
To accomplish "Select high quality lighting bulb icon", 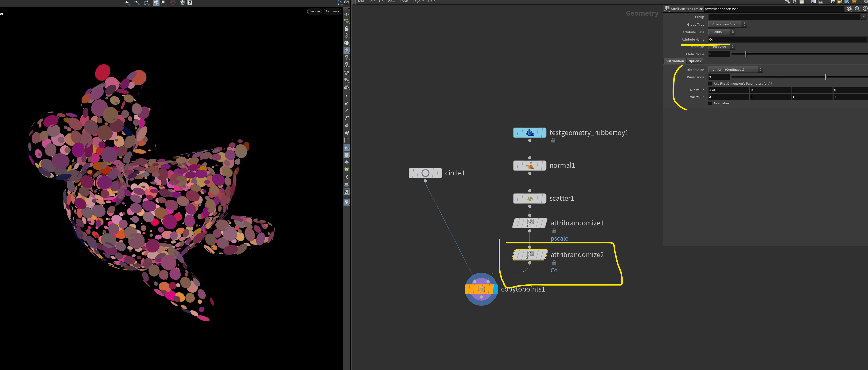I will [346, 57].
